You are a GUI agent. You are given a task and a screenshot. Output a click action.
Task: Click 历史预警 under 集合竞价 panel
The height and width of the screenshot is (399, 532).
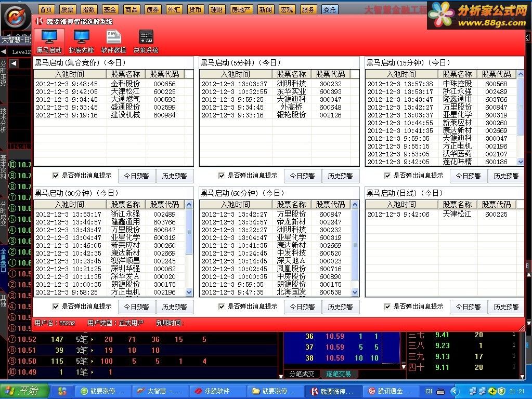tap(174, 176)
